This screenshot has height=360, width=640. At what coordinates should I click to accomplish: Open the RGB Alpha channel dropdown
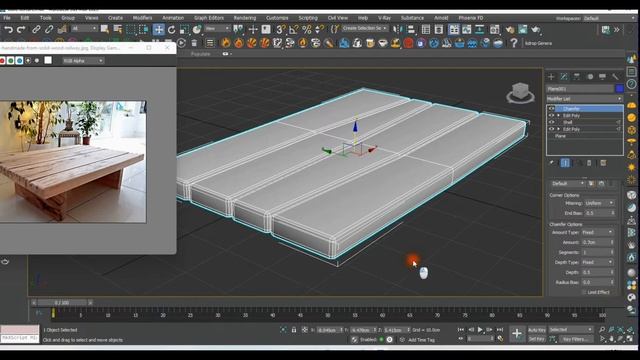(x=83, y=60)
